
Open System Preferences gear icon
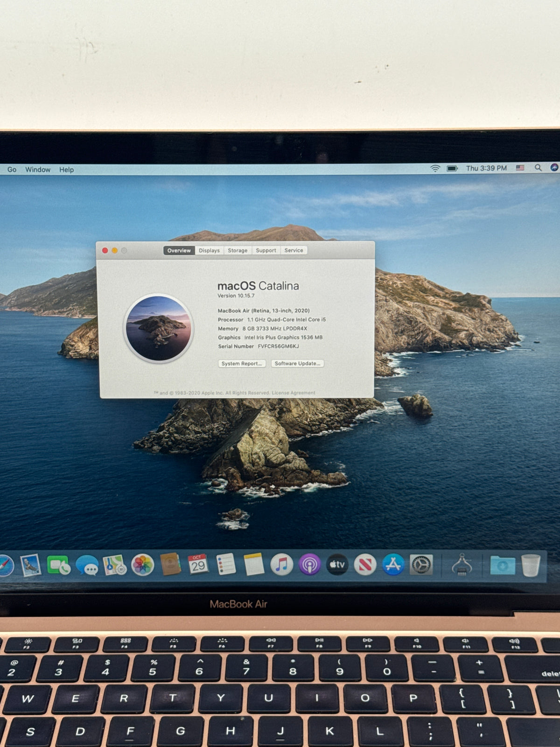(421, 565)
